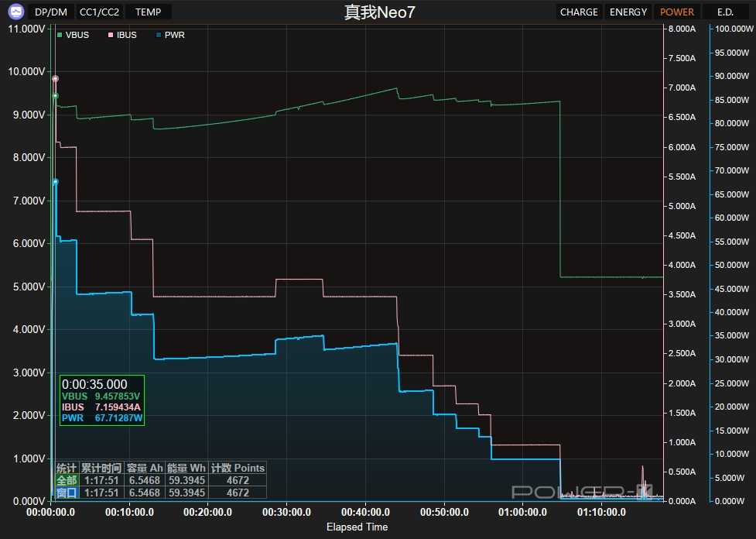
Task: Click the 00:00:00.0 time axis tick
Action: [x=50, y=512]
